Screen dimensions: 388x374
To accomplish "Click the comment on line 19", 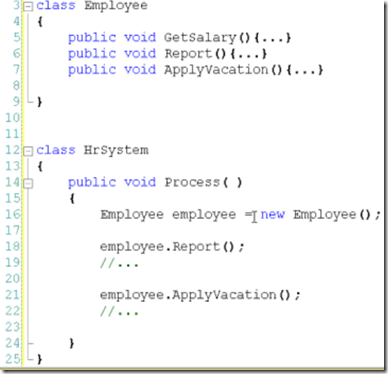I will point(119,264).
